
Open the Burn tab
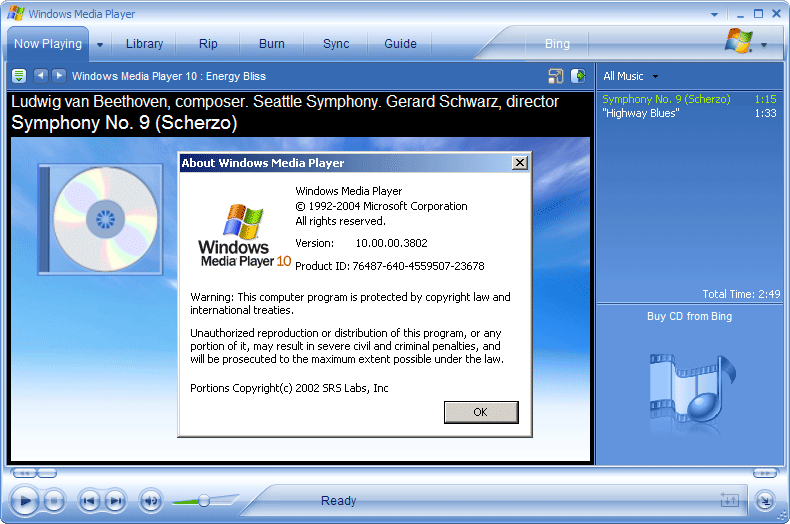coord(272,44)
